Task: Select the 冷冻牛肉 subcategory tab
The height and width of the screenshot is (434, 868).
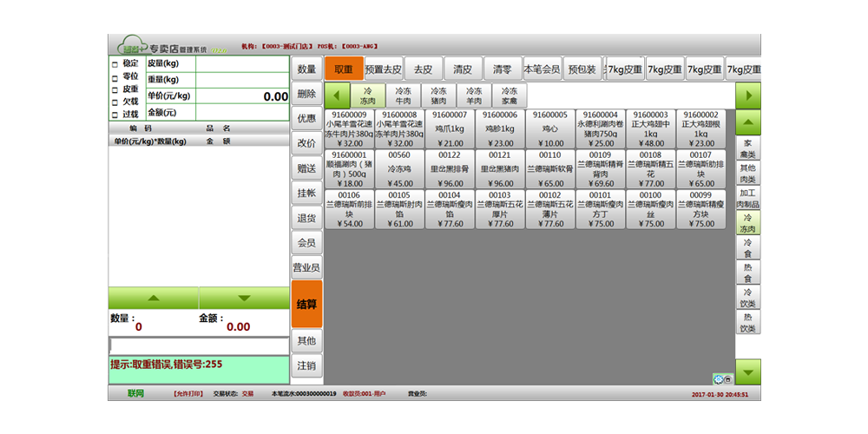Action: click(x=403, y=95)
